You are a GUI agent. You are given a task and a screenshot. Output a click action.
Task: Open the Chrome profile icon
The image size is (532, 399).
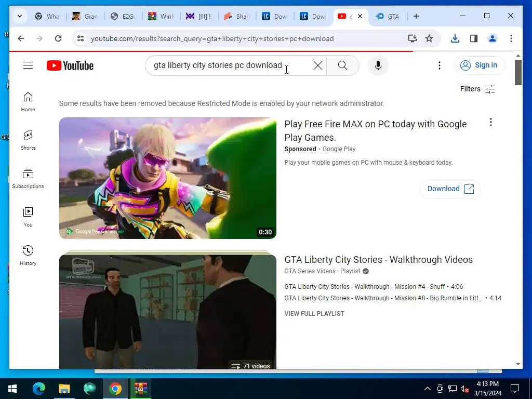(x=493, y=38)
